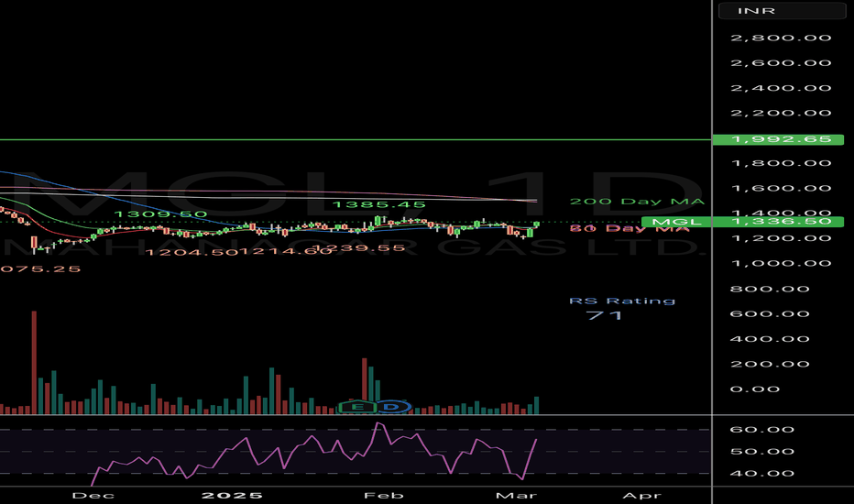The width and height of the screenshot is (854, 504).
Task: Click the 2,800.00 price scale label
Action: click(x=781, y=38)
